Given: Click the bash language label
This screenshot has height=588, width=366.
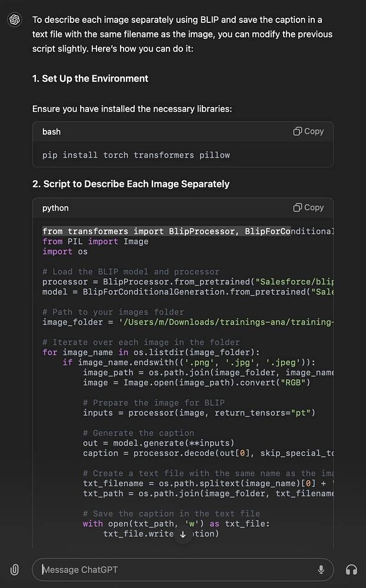Looking at the screenshot, I should point(51,132).
